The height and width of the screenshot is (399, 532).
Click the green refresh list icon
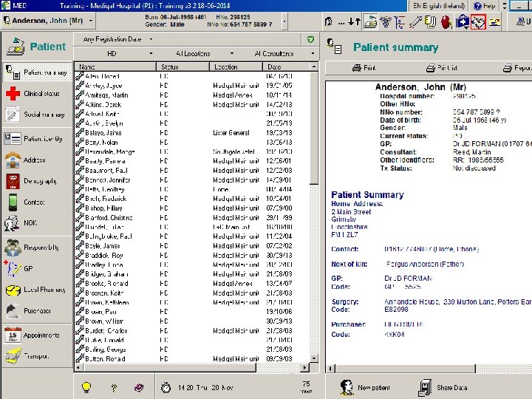310,39
